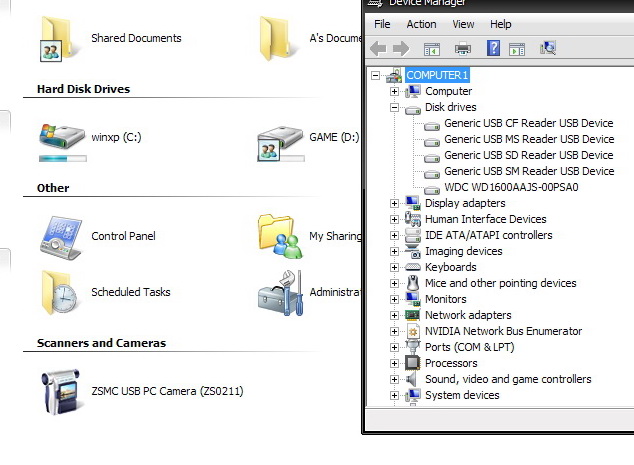Click the Processors chip icon
Viewport: 634px width, 465px height.
tap(412, 363)
